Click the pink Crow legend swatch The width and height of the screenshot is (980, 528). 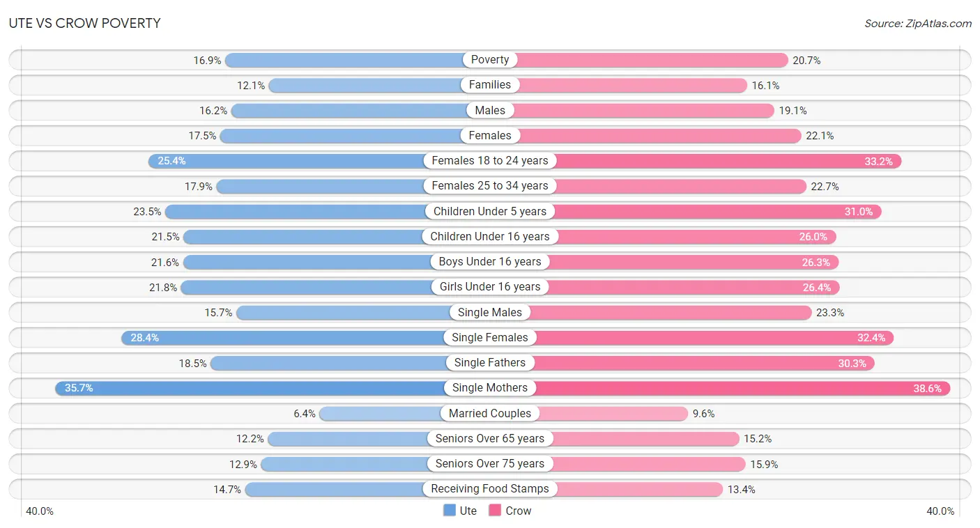(496, 511)
